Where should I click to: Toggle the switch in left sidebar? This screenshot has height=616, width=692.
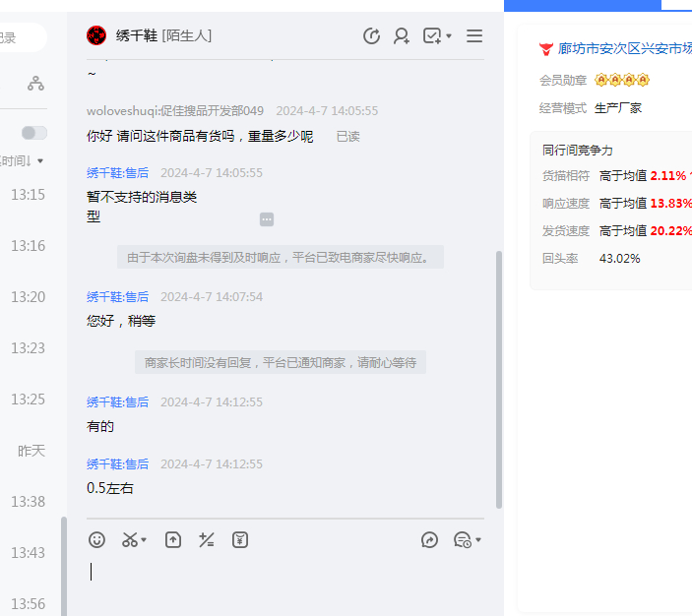point(34,133)
